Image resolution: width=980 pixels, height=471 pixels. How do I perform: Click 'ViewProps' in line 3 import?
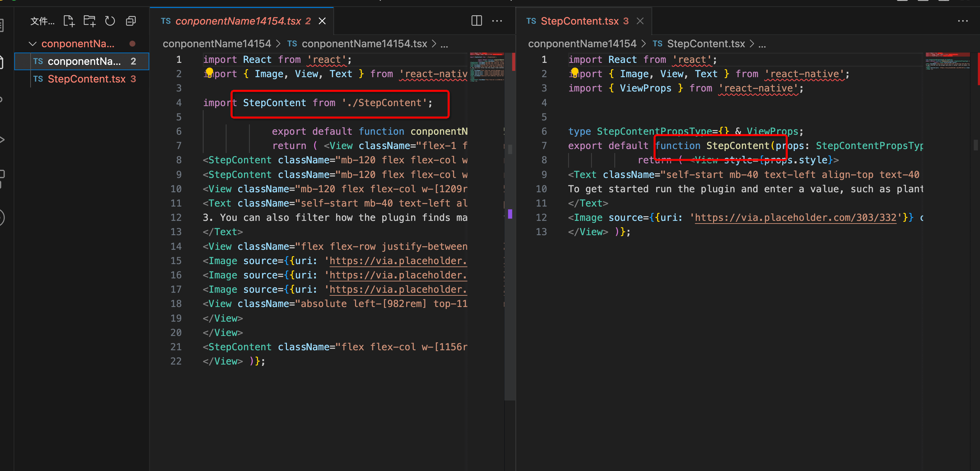pos(646,88)
